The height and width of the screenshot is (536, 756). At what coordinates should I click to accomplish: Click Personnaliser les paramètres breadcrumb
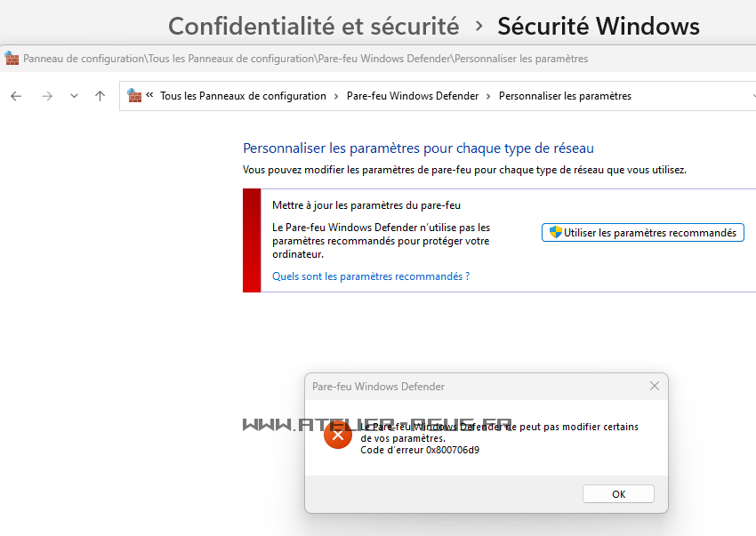[565, 96]
